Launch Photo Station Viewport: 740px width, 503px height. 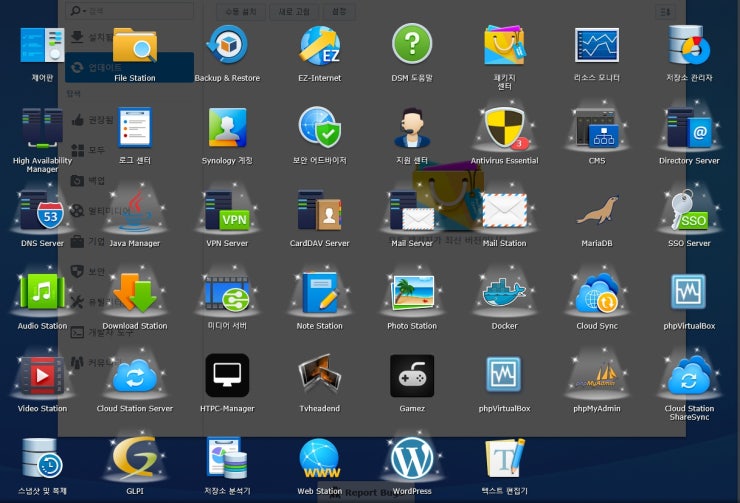[x=412, y=293]
